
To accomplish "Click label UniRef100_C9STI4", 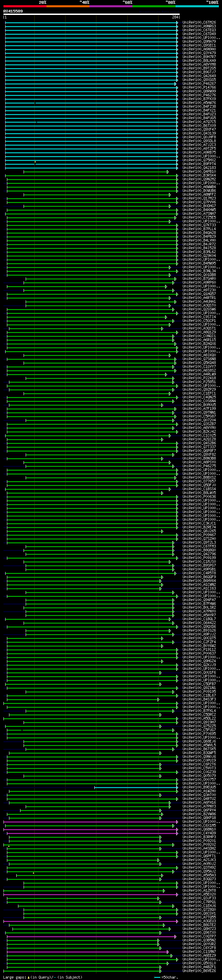I will tap(199, 316).
